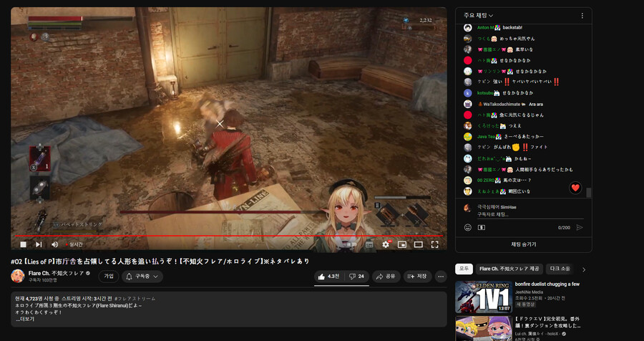Click the red video progress bar

(215, 235)
